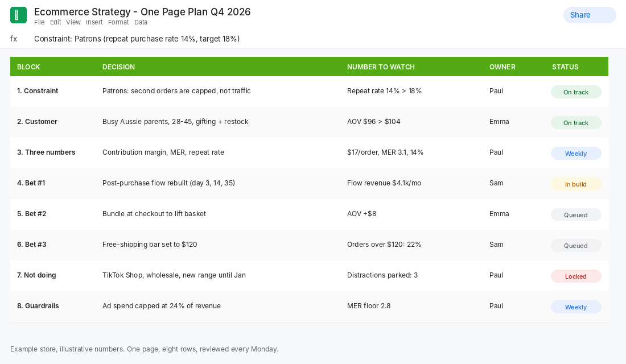This screenshot has width=626, height=364.
Task: Click 'Flow revenue $4.1k/mo' cell
Action: click(384, 183)
